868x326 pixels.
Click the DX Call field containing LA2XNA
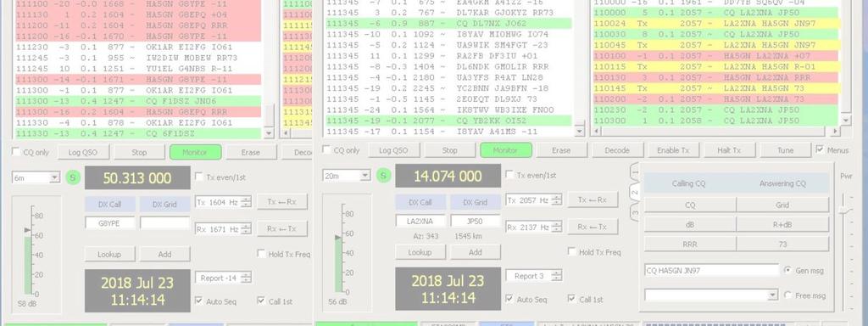point(420,222)
